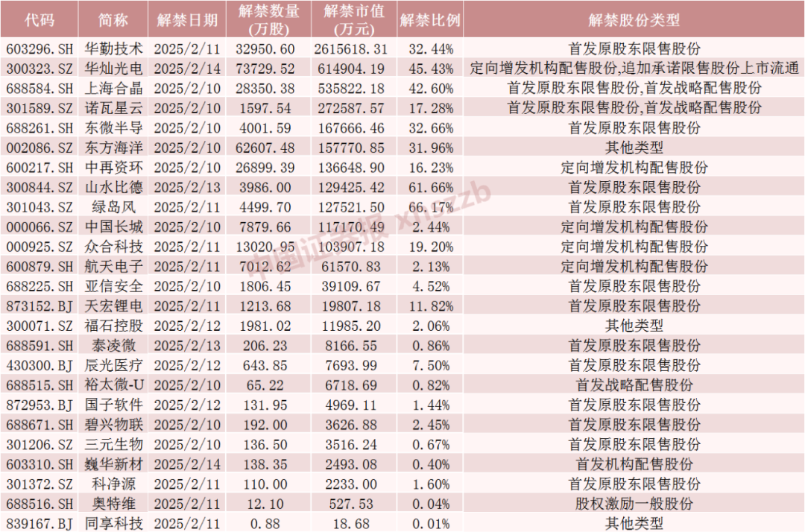Click the name 东微半导

[x=113, y=127]
